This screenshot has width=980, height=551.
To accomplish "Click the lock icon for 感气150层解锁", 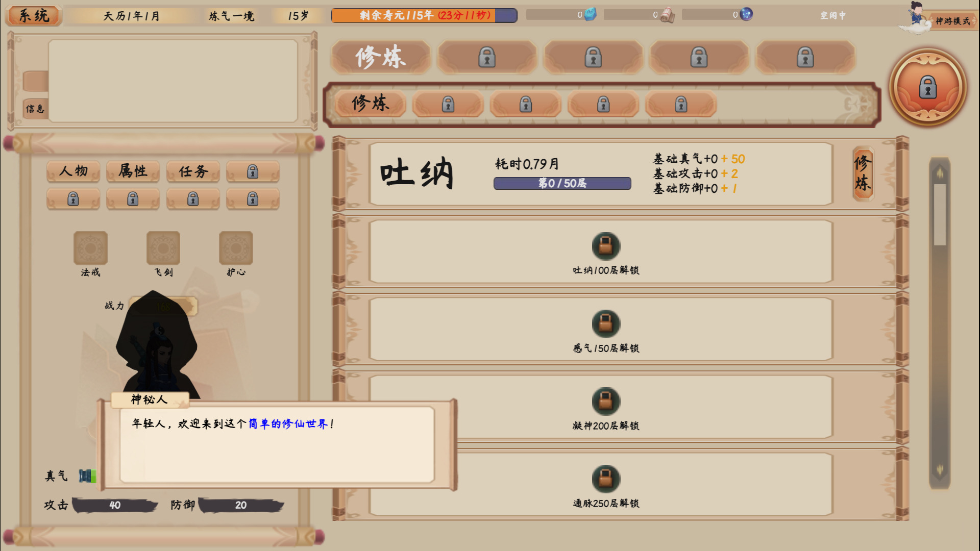I will 606,323.
